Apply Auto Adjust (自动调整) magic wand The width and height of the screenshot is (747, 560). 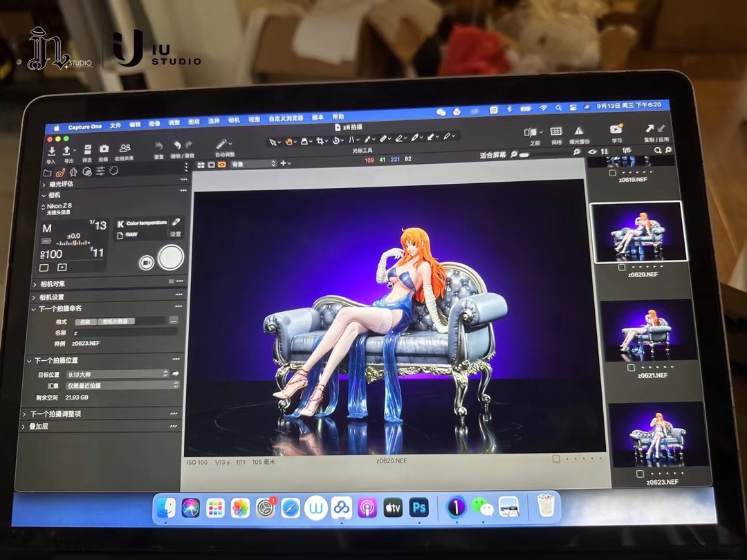tap(222, 144)
